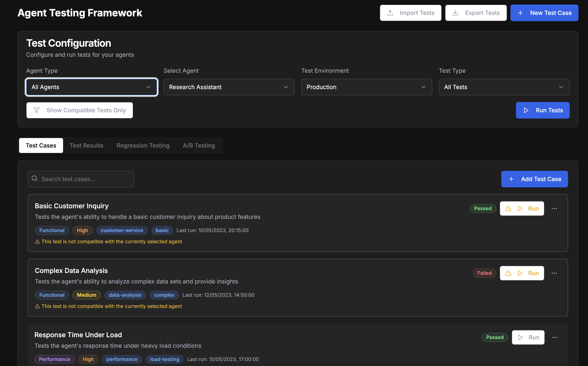Open the Agent Type dropdown

pos(91,87)
